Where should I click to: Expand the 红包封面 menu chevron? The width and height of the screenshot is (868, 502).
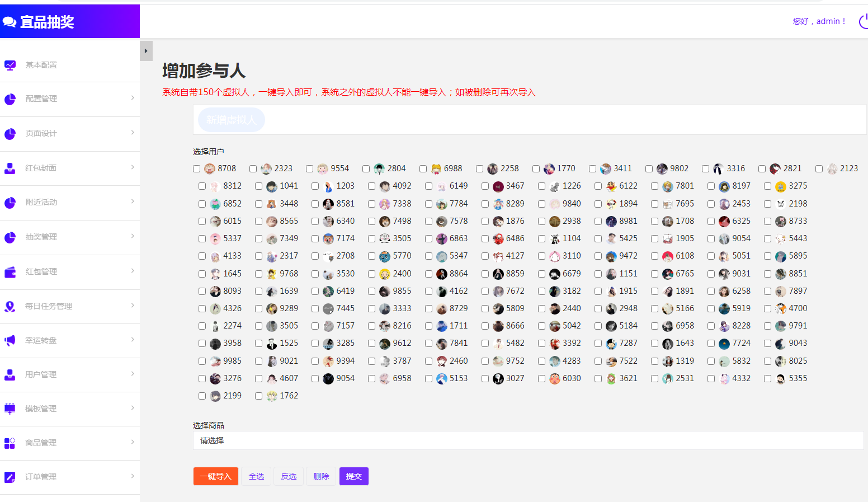133,167
